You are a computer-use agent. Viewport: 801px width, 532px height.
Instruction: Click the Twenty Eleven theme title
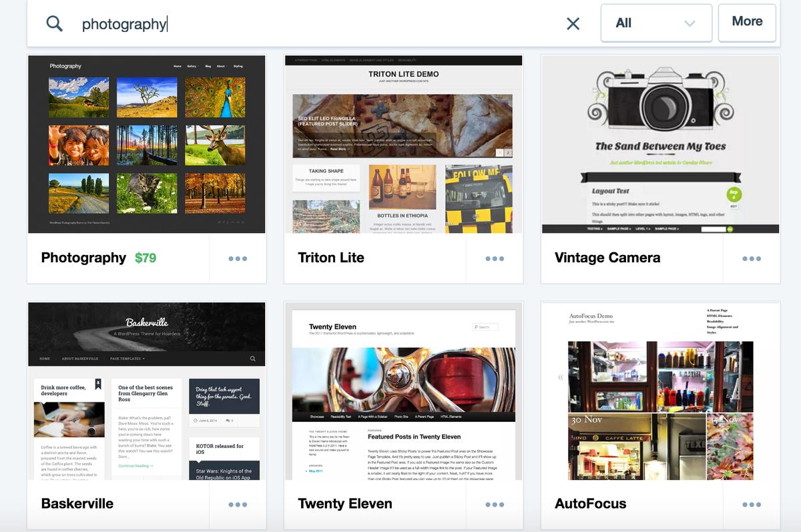pyautogui.click(x=345, y=504)
